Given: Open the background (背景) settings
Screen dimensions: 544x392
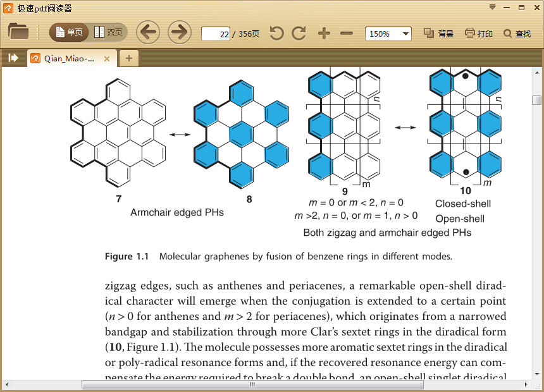Looking at the screenshot, I should click(438, 34).
